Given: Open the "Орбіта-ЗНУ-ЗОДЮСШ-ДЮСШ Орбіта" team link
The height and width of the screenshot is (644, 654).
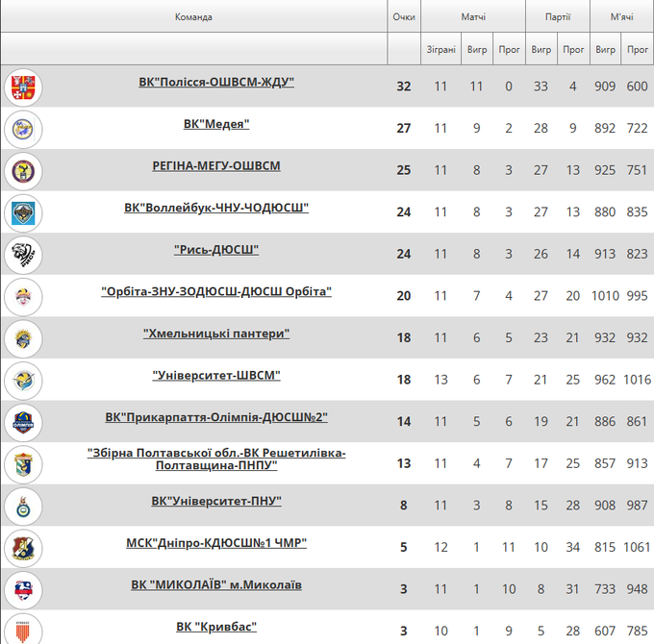Looking at the screenshot, I should (216, 291).
